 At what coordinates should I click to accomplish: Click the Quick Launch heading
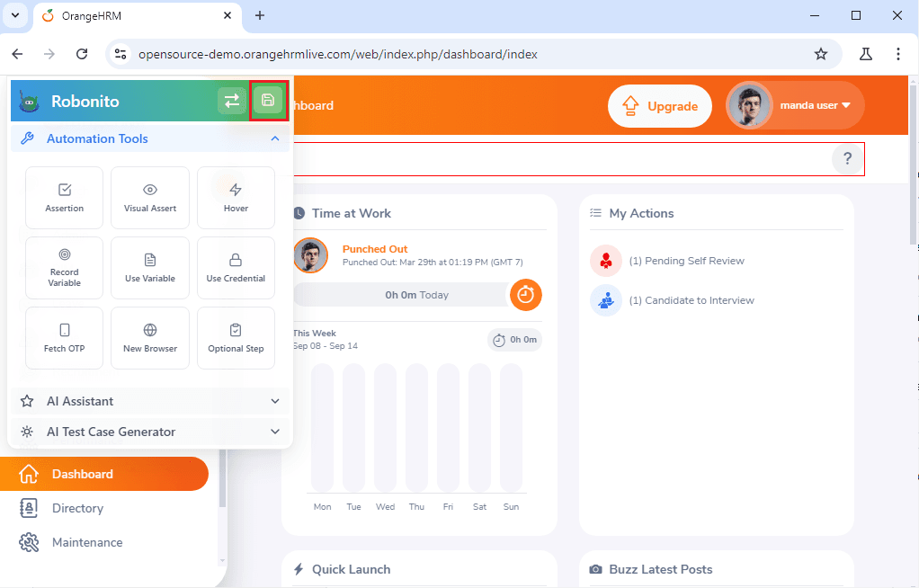point(351,569)
